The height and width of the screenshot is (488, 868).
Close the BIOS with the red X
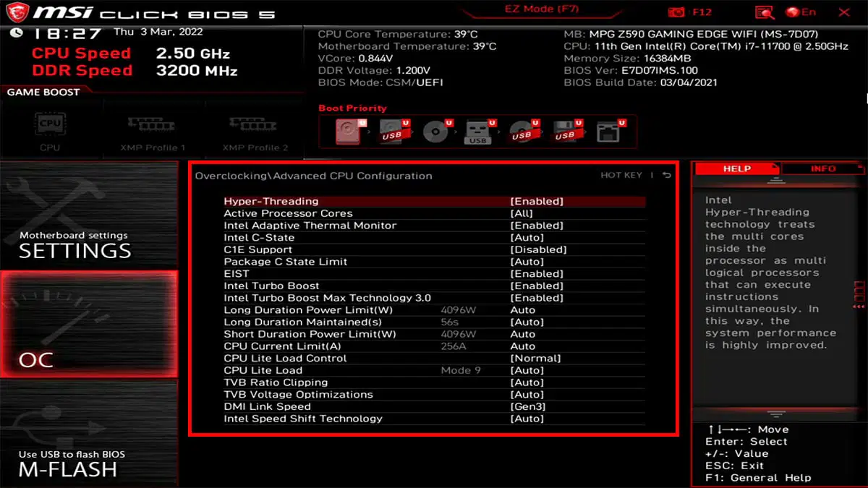click(844, 12)
